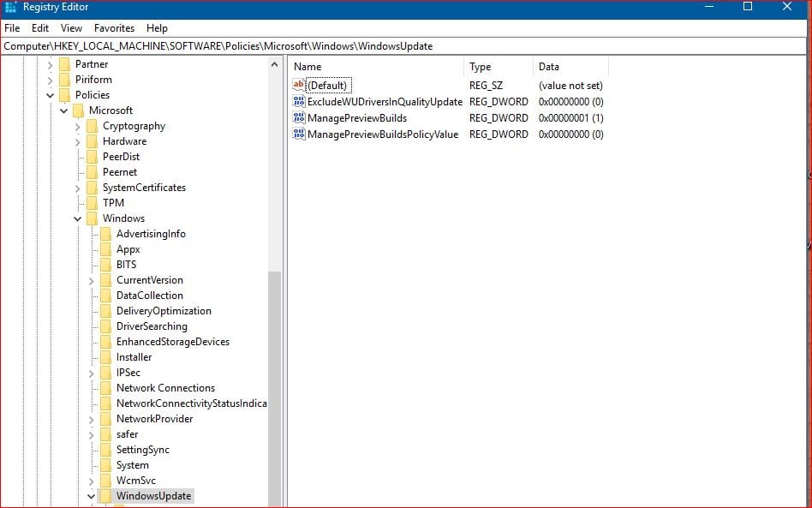Click the BITS folder icon
Image resolution: width=812 pixels, height=508 pixels.
tap(105, 265)
